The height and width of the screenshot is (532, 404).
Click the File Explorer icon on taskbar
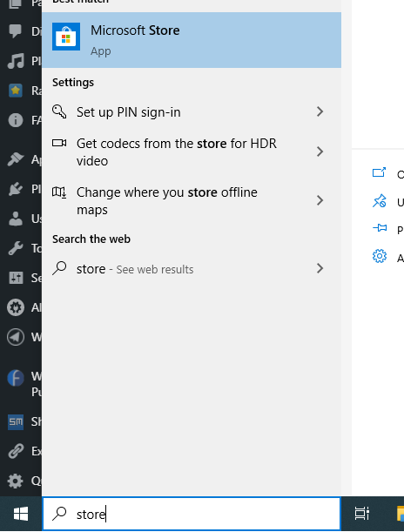tap(401, 514)
